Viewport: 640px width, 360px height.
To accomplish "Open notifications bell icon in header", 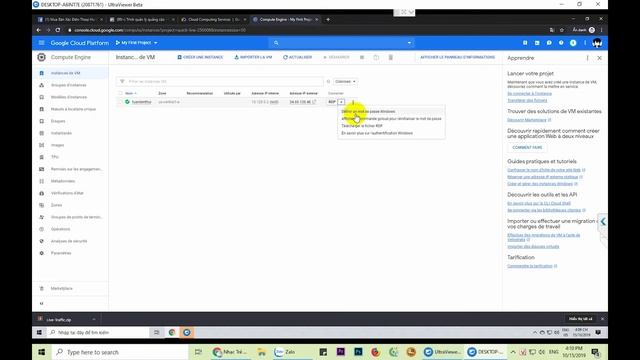I will point(573,43).
